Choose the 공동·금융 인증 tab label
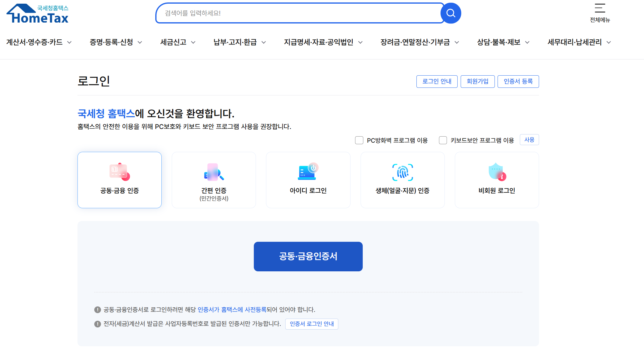 click(120, 191)
